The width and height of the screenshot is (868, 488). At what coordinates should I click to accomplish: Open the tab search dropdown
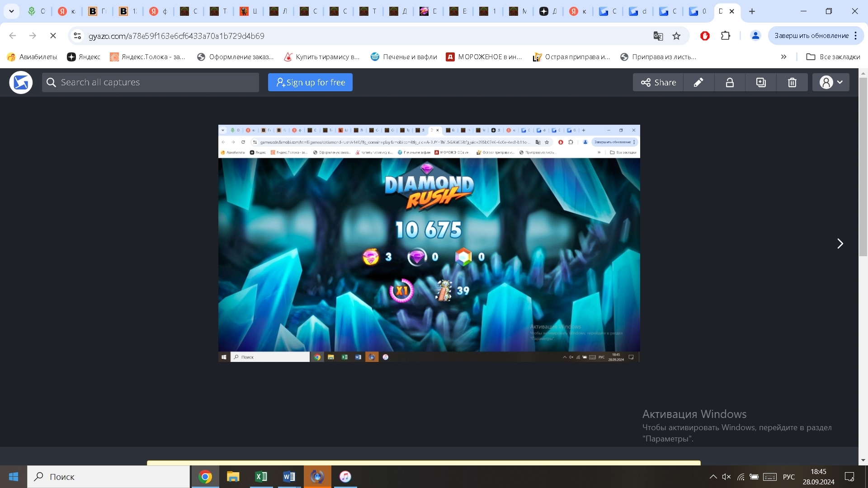tap(11, 11)
